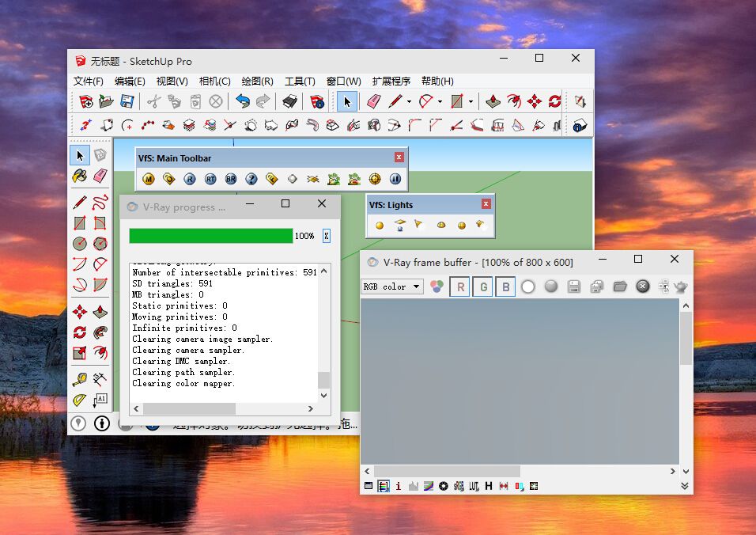Cancel render with progress X button
This screenshot has height=535, width=756.
(327, 235)
